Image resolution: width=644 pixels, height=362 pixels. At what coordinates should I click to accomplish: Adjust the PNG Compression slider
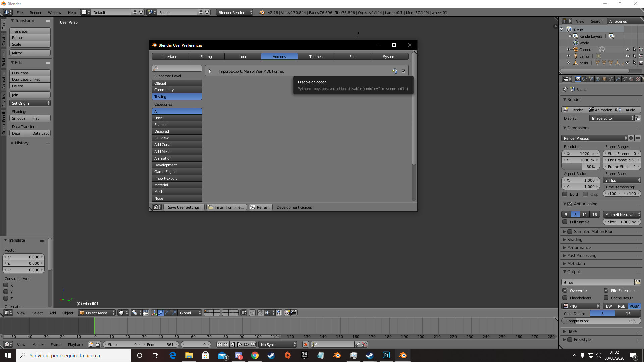pos(601,321)
